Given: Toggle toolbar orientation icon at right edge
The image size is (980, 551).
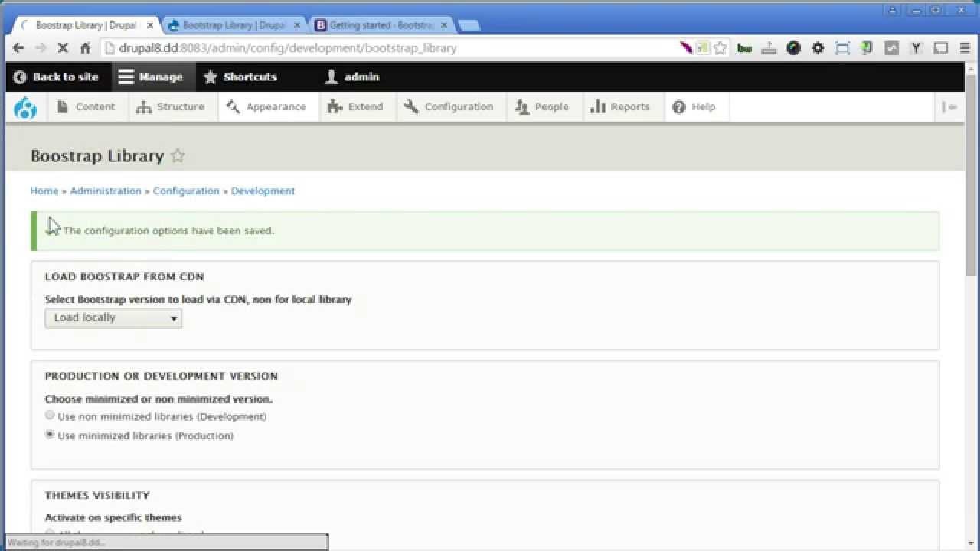Looking at the screenshot, I should pos(949,107).
